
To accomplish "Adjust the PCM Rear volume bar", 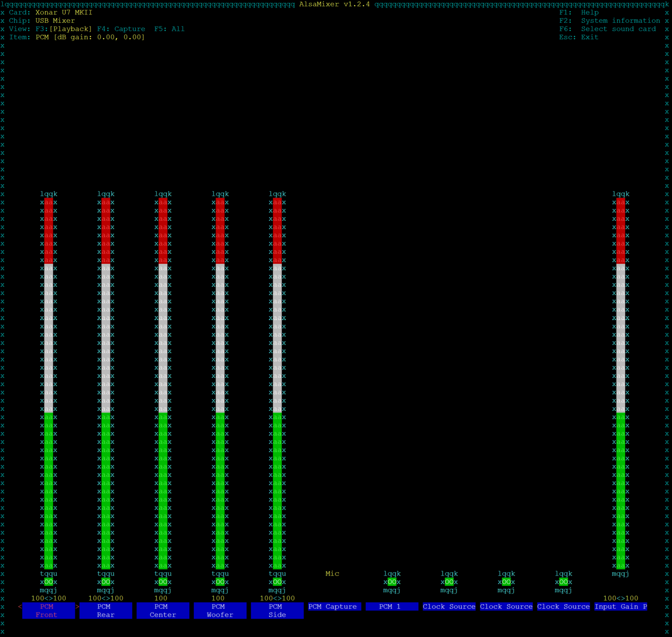I will 106,382.
